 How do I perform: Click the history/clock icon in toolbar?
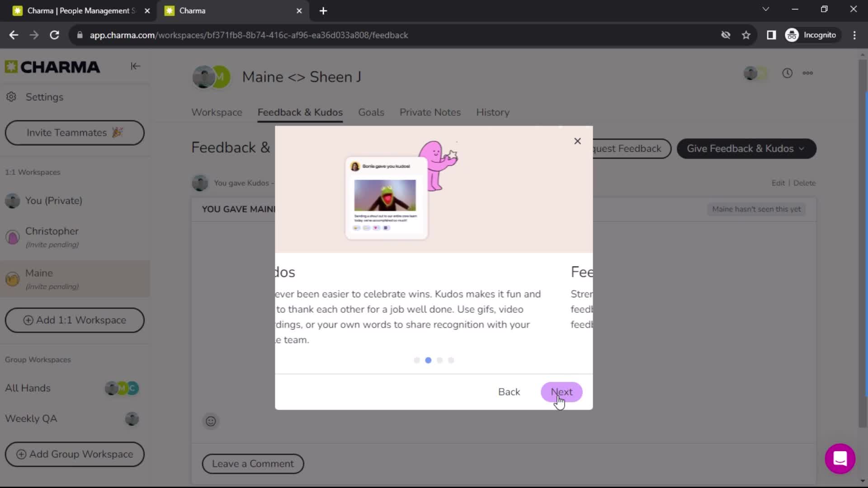click(788, 72)
